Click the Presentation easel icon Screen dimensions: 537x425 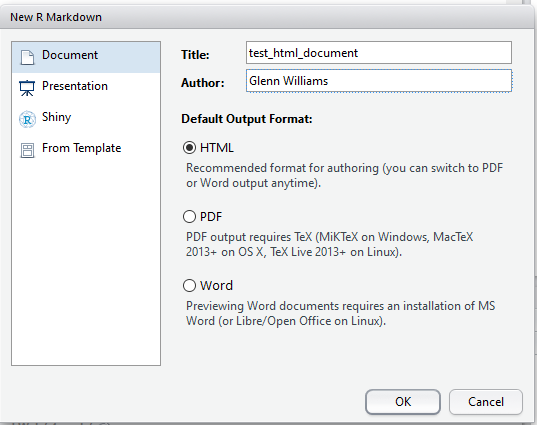27,88
